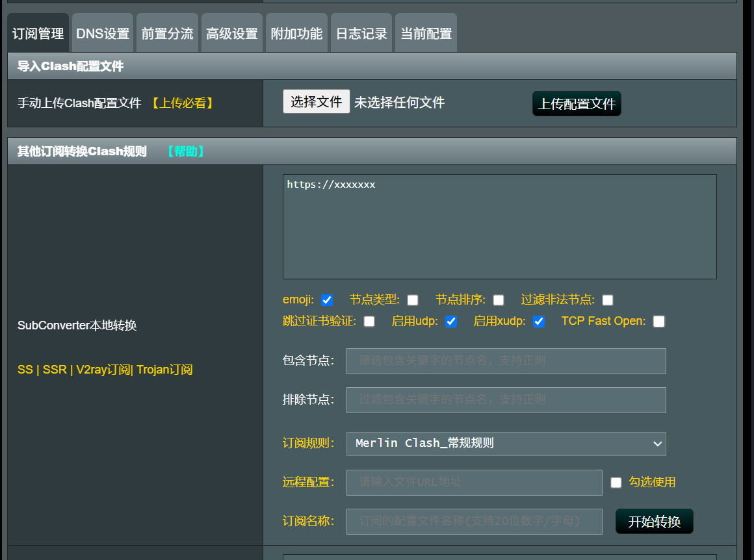This screenshot has height=560, width=754.
Task: Open the 帮助 link for subscription conversion
Action: [185, 151]
